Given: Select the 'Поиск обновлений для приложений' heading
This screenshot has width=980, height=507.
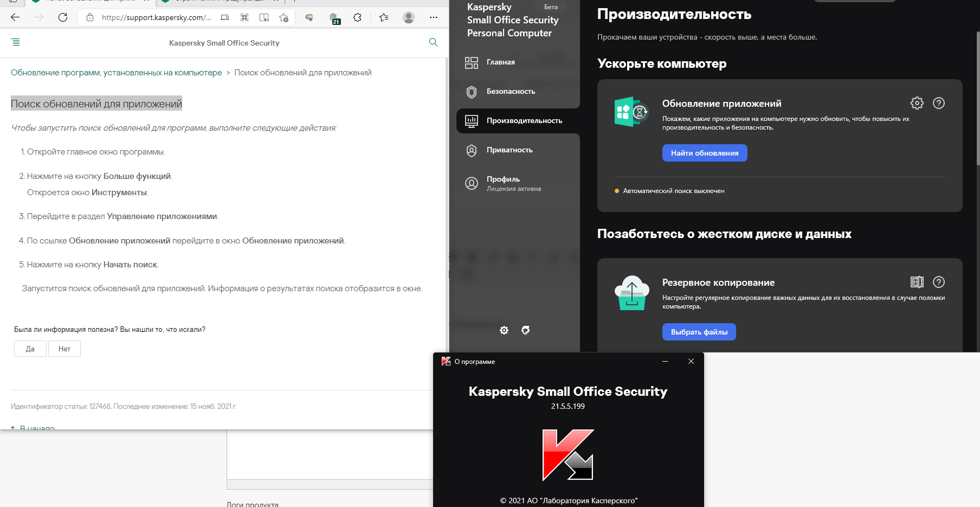Looking at the screenshot, I should [x=96, y=104].
